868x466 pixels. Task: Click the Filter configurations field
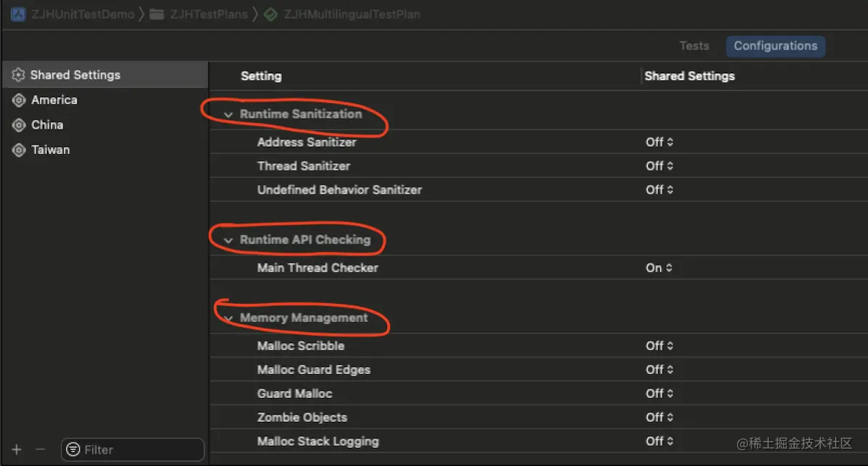137,449
